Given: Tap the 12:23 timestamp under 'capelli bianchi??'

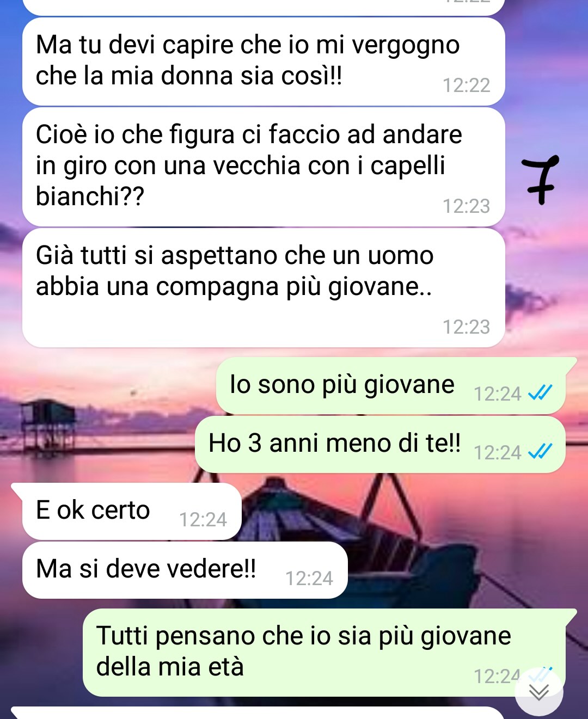Looking at the screenshot, I should pos(467,206).
